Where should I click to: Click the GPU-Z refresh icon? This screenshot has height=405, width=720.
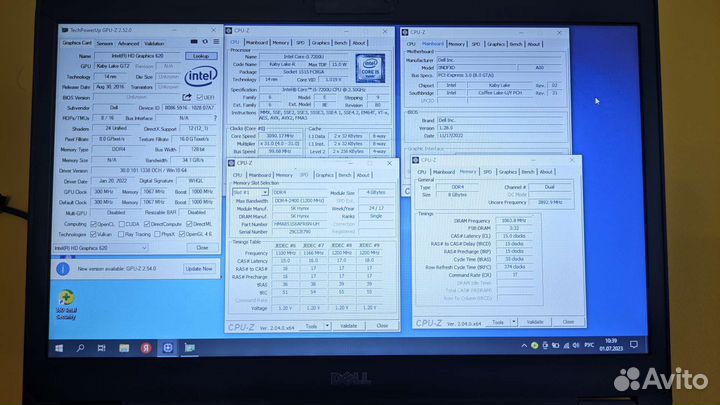pyautogui.click(x=205, y=42)
